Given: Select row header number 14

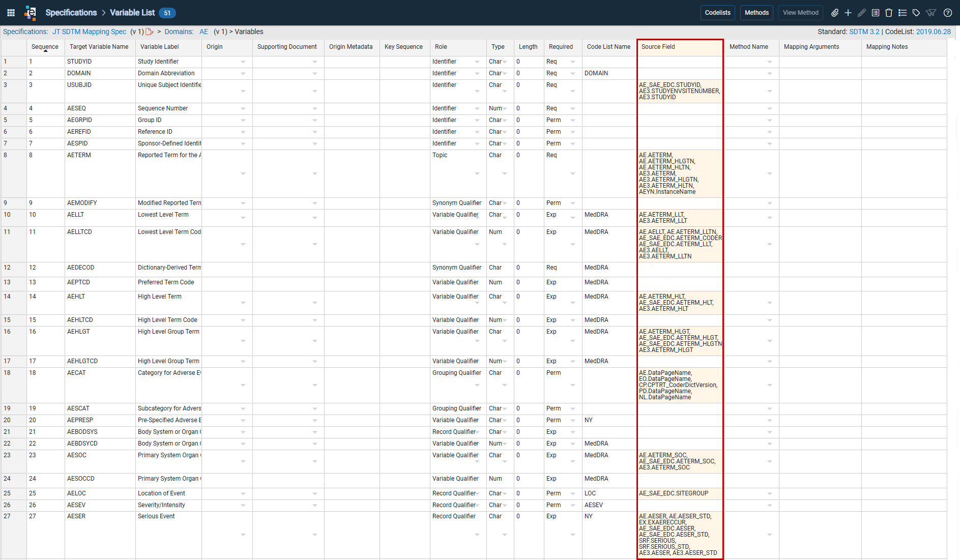Looking at the screenshot, I should point(14,303).
